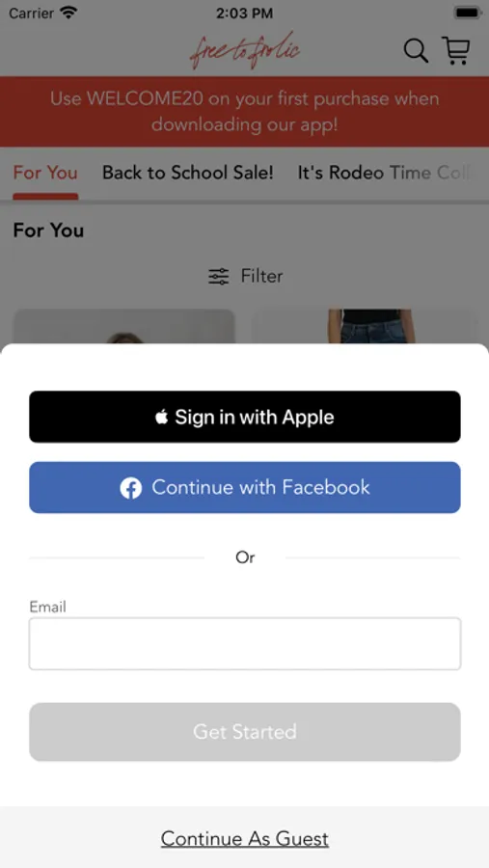
Task: Open the first product thumbnail on left
Action: click(x=124, y=327)
